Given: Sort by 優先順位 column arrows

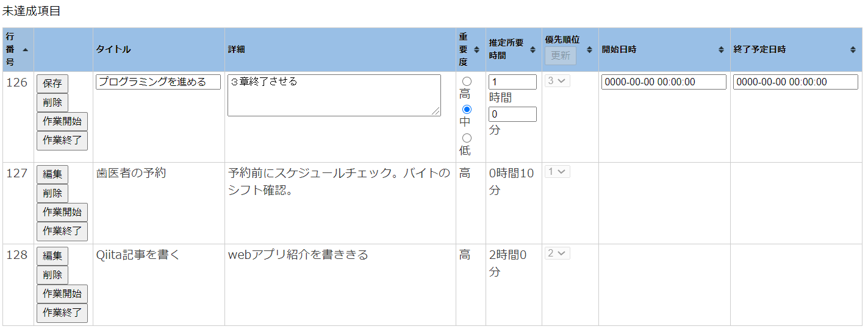Looking at the screenshot, I should 589,49.
